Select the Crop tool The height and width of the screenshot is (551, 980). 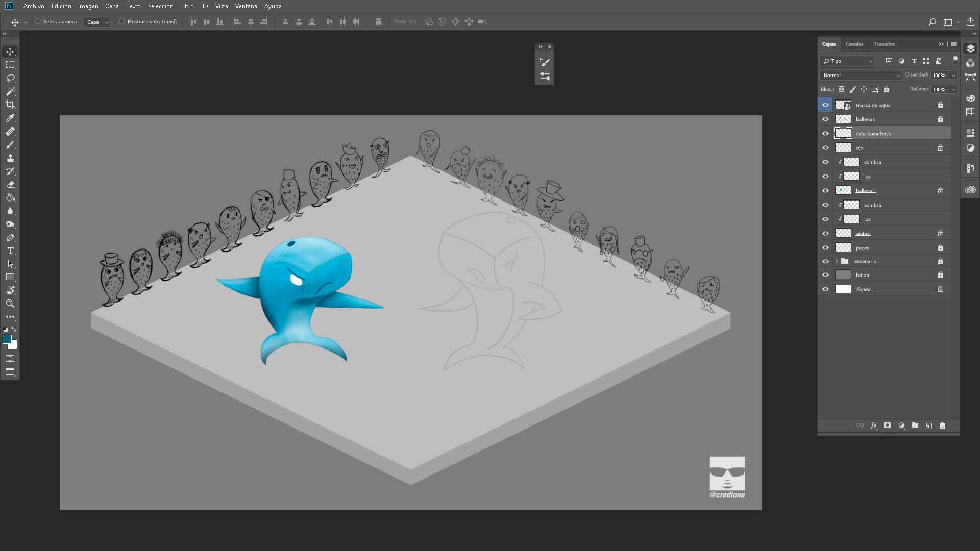(10, 105)
